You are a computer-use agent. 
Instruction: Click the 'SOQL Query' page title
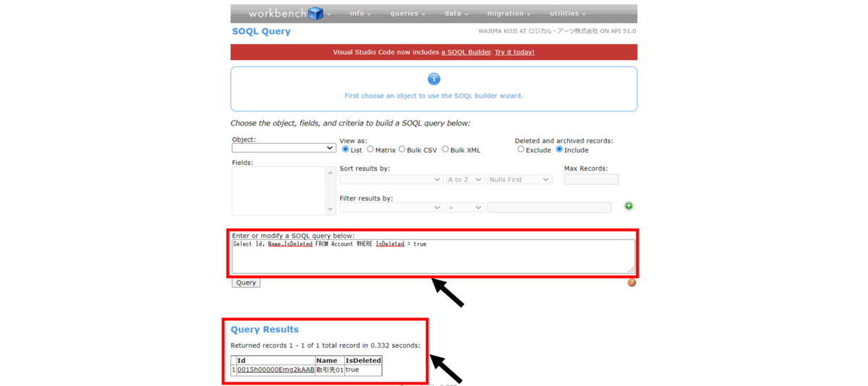(261, 31)
